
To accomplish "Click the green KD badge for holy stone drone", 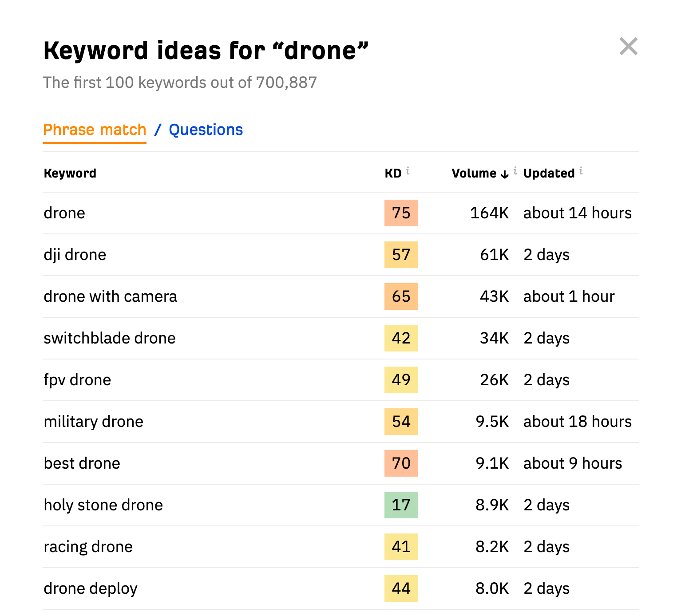I will click(401, 505).
